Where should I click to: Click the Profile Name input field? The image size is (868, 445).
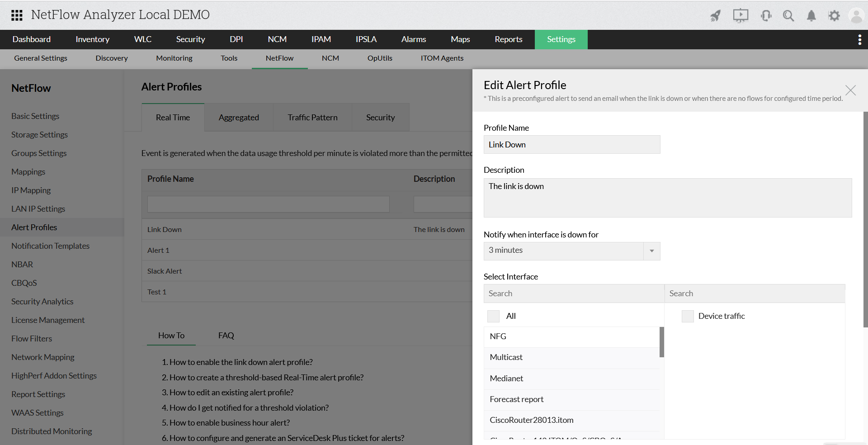point(572,145)
